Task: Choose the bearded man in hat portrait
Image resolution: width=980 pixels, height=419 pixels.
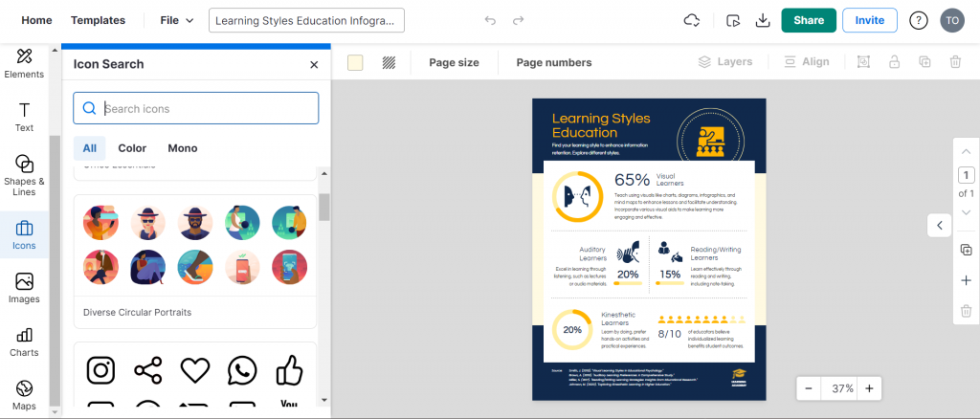Action: click(195, 223)
